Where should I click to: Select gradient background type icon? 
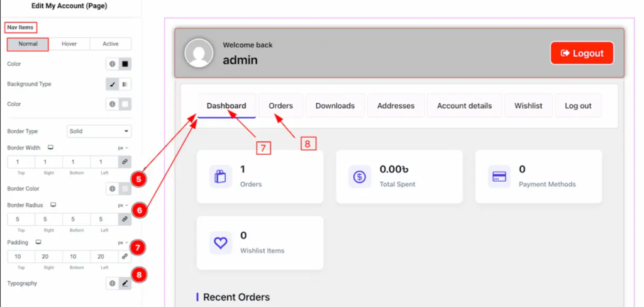[x=125, y=84]
